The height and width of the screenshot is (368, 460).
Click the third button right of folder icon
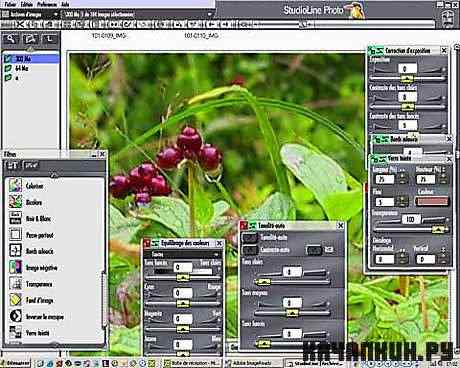point(49,40)
